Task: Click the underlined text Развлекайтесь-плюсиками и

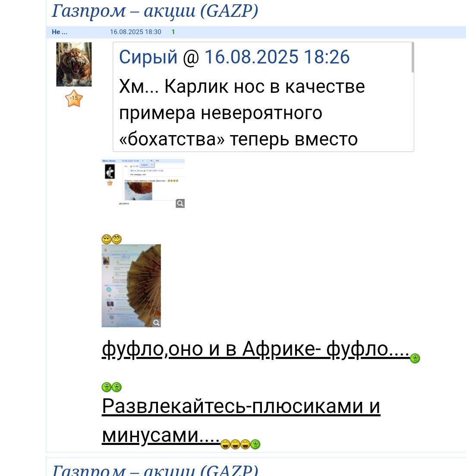Action: point(241,406)
